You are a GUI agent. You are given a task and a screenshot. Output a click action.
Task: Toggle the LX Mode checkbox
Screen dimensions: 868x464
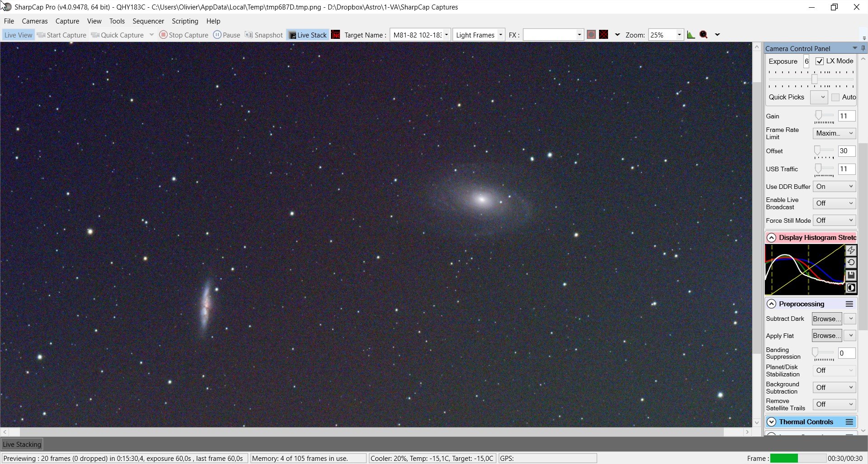point(820,61)
